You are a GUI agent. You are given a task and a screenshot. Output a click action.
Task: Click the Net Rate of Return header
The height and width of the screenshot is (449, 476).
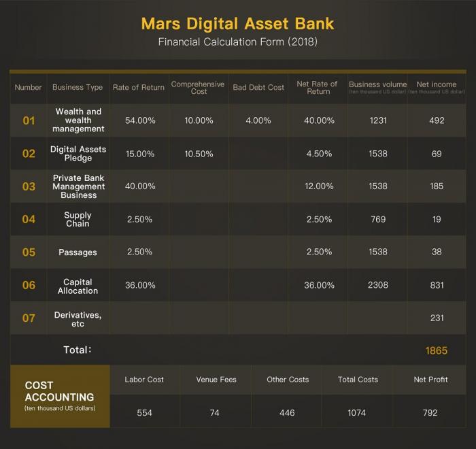[x=318, y=88]
